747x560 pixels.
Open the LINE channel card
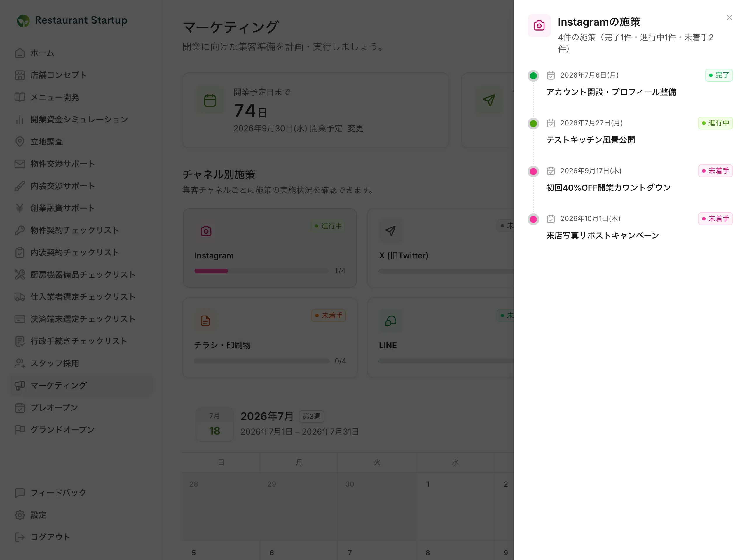coord(440,338)
